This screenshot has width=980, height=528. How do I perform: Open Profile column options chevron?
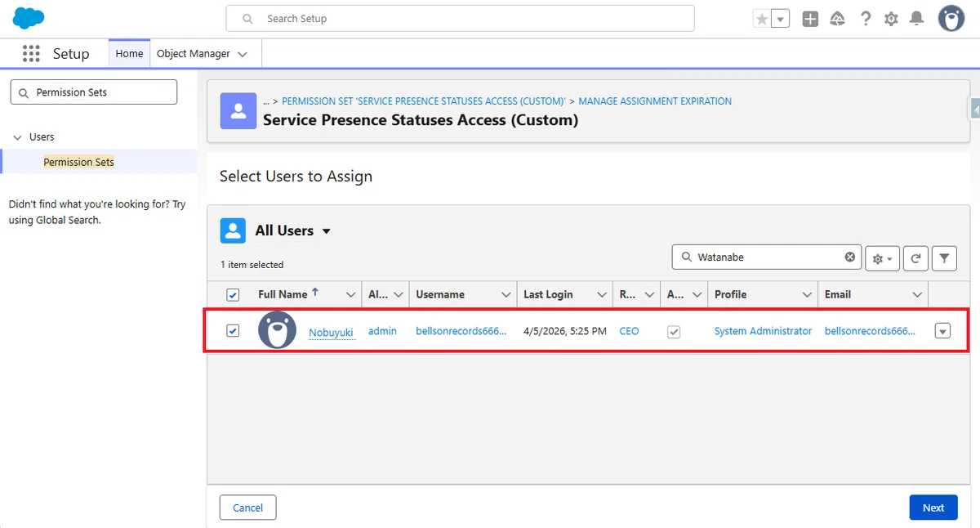pos(807,295)
